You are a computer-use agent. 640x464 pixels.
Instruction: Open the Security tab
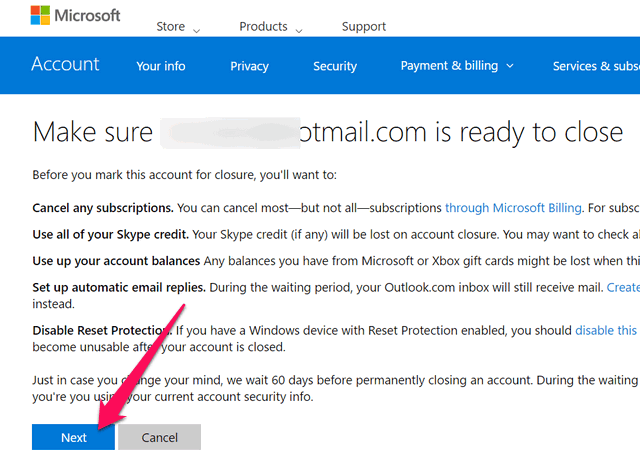(x=334, y=66)
